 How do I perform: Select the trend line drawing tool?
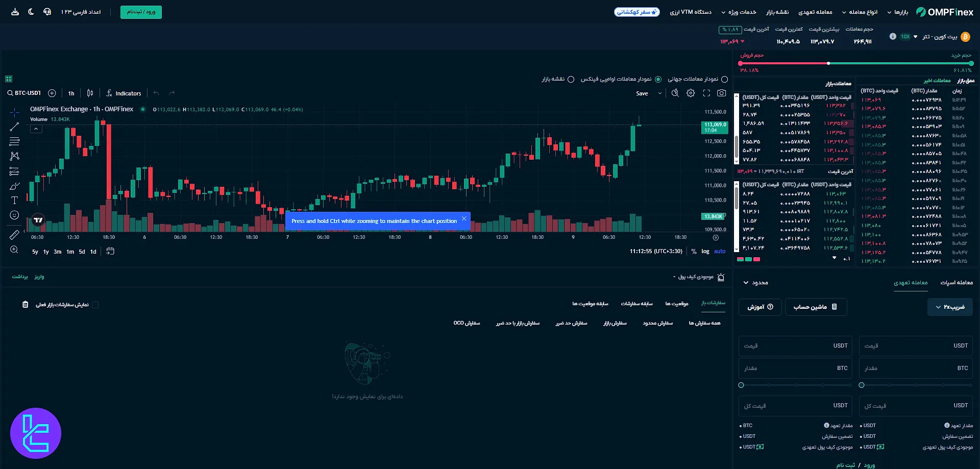click(14, 127)
